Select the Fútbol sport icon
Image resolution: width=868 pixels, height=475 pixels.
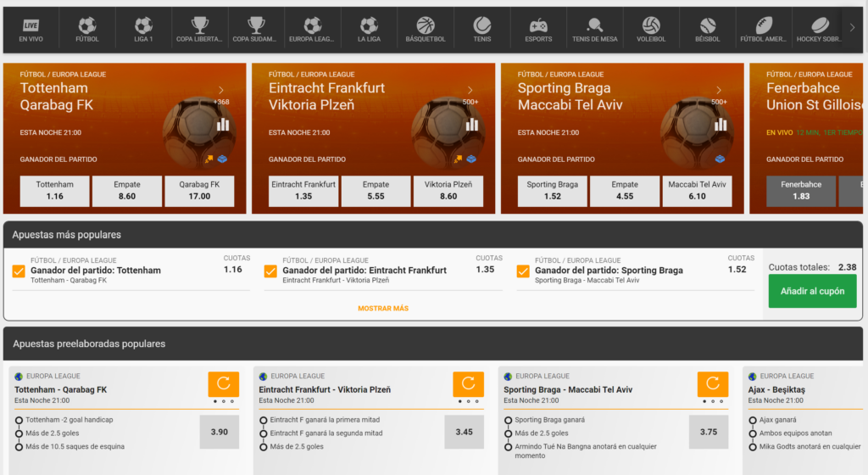(x=87, y=31)
